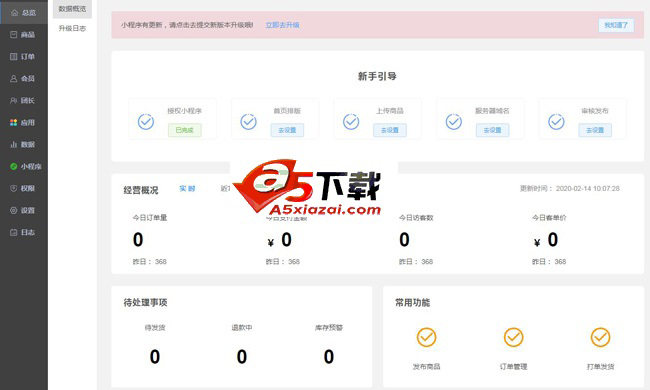This screenshot has width=650, height=390.
Task: Open the 商品 menu label
Action: [28, 35]
